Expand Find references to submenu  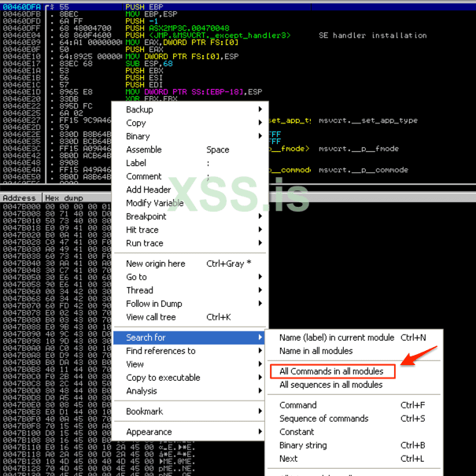pyautogui.click(x=190, y=351)
